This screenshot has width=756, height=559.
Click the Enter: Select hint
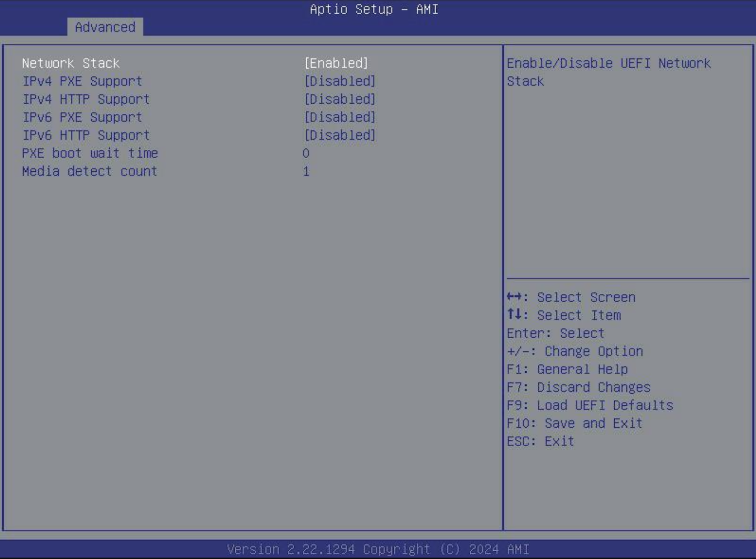[556, 333]
